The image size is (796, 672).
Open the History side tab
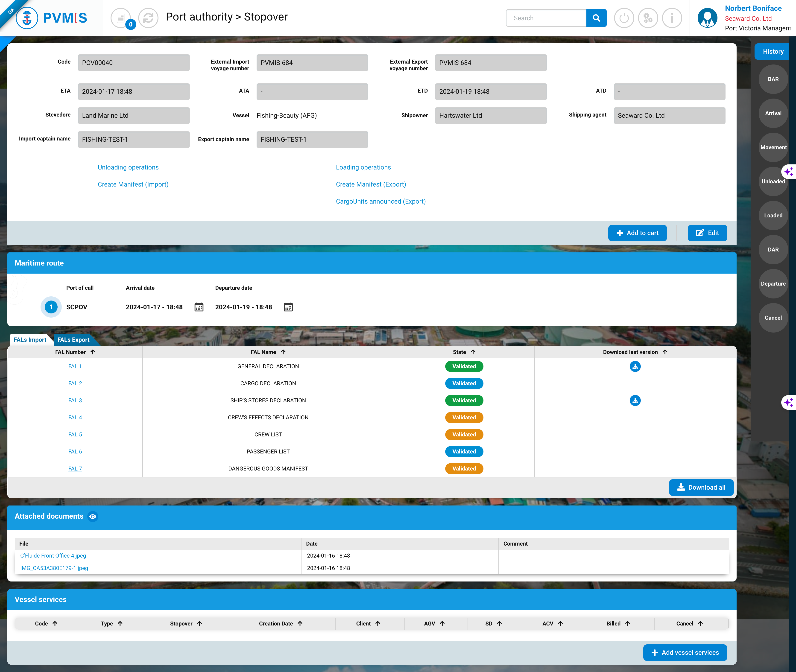point(773,51)
